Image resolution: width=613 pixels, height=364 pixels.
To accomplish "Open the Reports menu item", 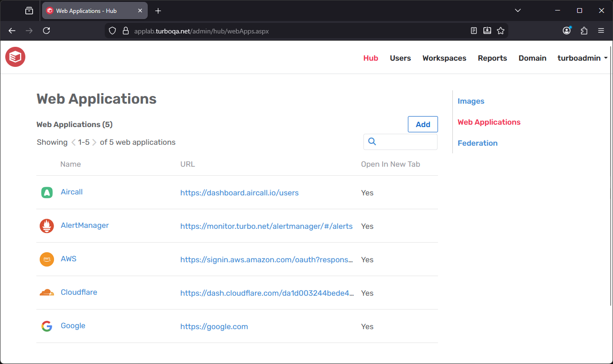I will (x=493, y=58).
